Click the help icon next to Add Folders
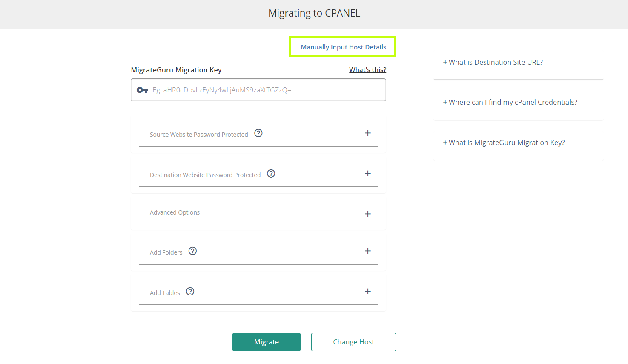This screenshot has width=628, height=364. (x=193, y=251)
